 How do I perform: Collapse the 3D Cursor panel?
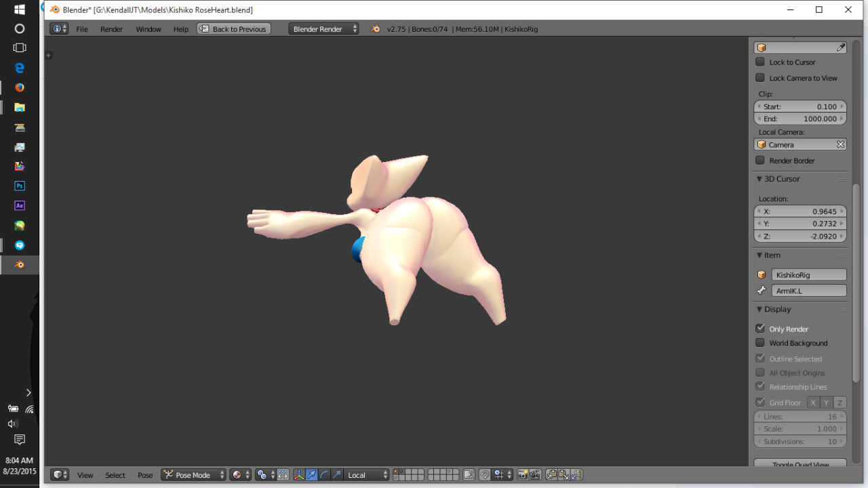click(759, 179)
